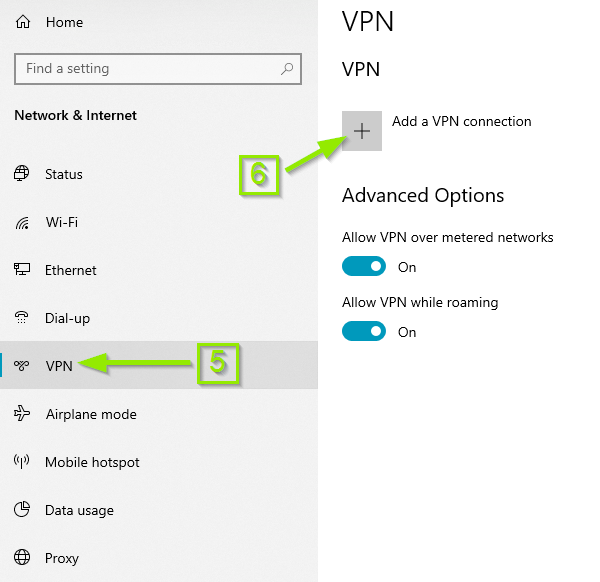This screenshot has width=600, height=582.
Task: Click the Status globe icon
Action: pos(21,173)
